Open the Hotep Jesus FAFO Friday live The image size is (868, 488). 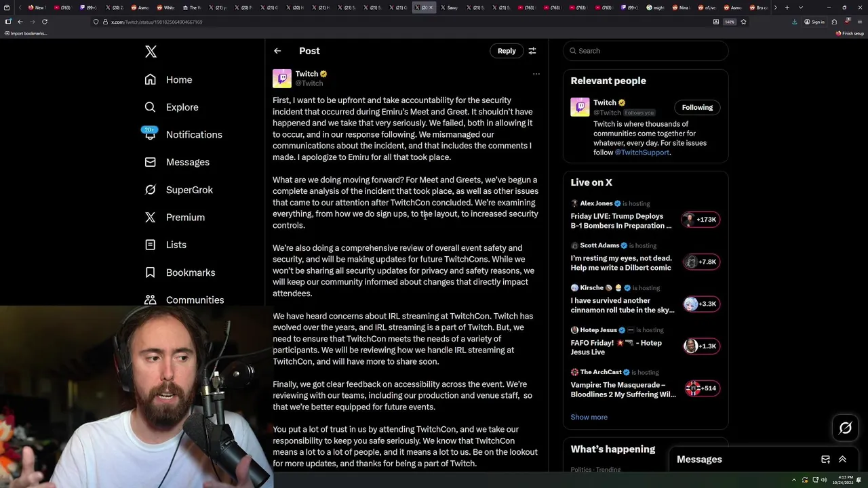click(x=616, y=348)
